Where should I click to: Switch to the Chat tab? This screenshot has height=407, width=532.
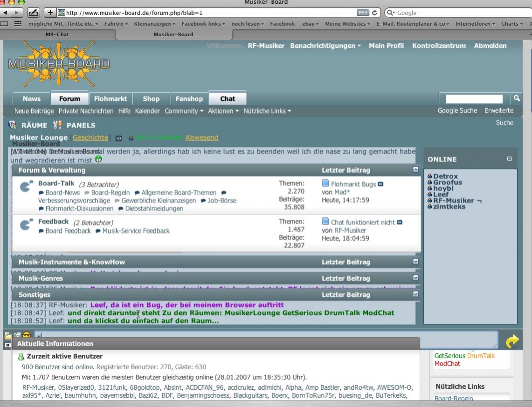(x=228, y=99)
